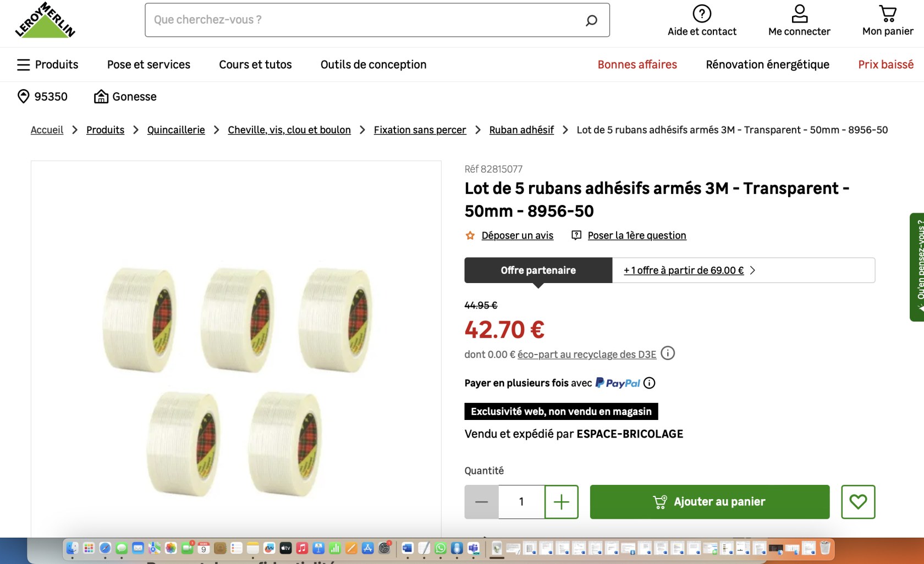Open Bonnes affaires menu item
Image resolution: width=924 pixels, height=564 pixels.
pyautogui.click(x=637, y=64)
